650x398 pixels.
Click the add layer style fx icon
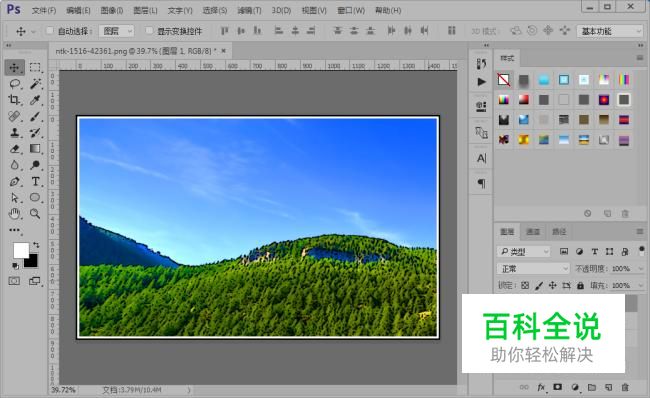(x=541, y=387)
